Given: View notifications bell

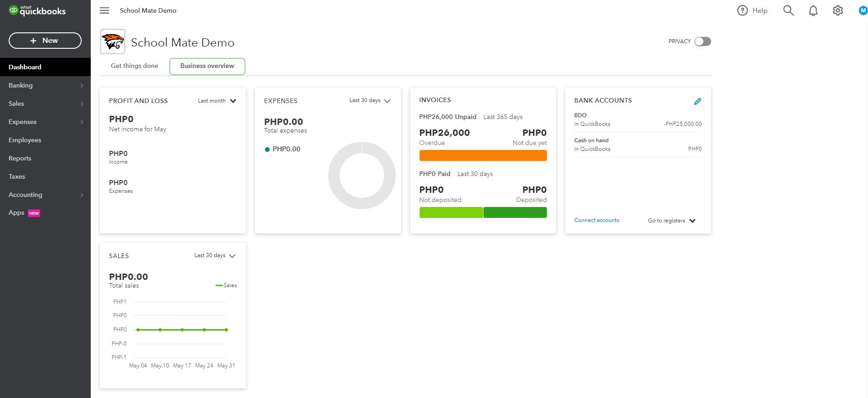Looking at the screenshot, I should pyautogui.click(x=813, y=10).
